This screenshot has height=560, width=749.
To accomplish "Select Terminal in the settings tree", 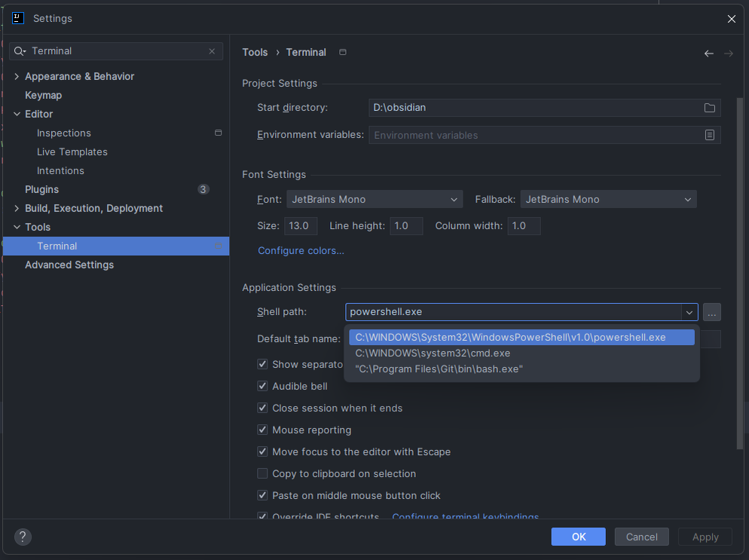I will 57,246.
